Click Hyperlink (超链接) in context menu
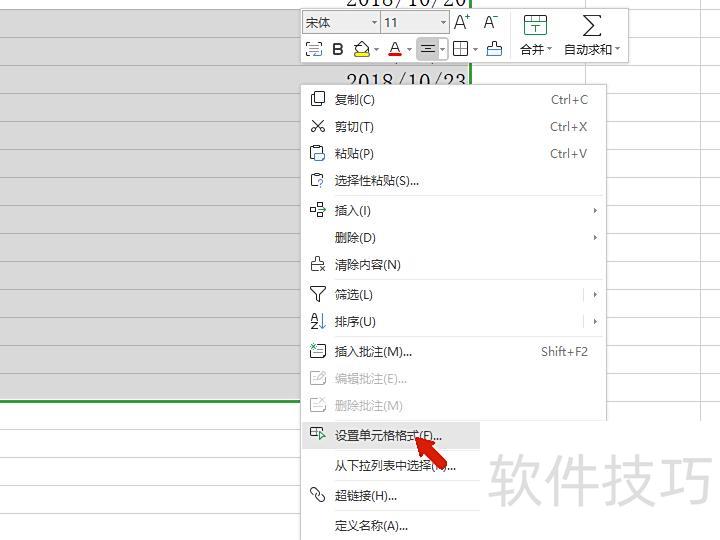Image resolution: width=720 pixels, height=540 pixels. (x=365, y=496)
